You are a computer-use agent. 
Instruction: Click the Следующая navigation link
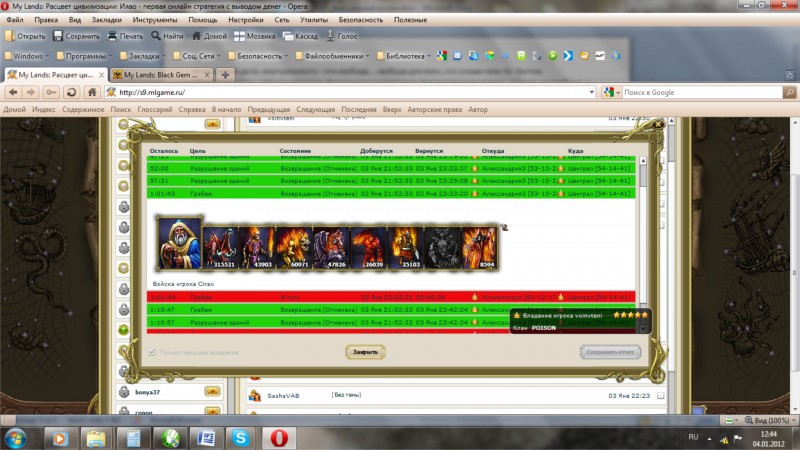315,109
